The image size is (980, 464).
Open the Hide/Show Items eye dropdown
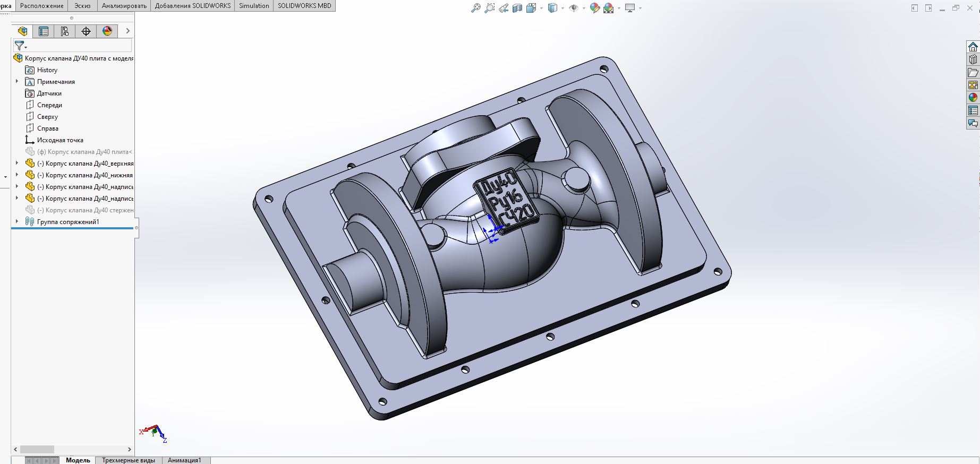584,8
